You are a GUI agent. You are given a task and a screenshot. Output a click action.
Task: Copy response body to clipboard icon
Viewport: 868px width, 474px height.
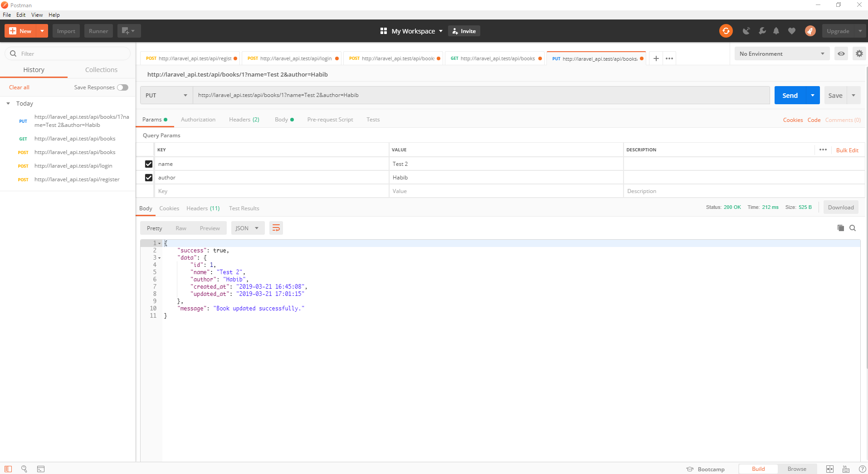tap(840, 228)
